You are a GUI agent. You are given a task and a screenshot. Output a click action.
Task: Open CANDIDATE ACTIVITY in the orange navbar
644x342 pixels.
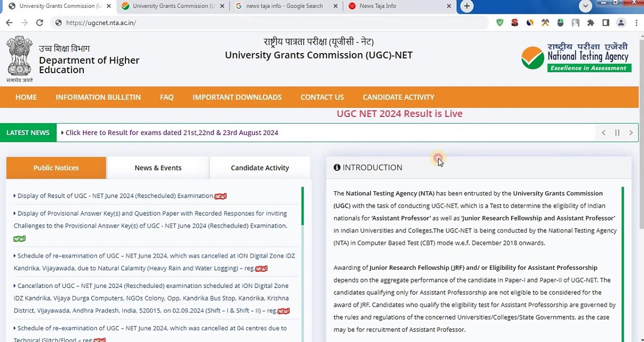click(x=399, y=97)
